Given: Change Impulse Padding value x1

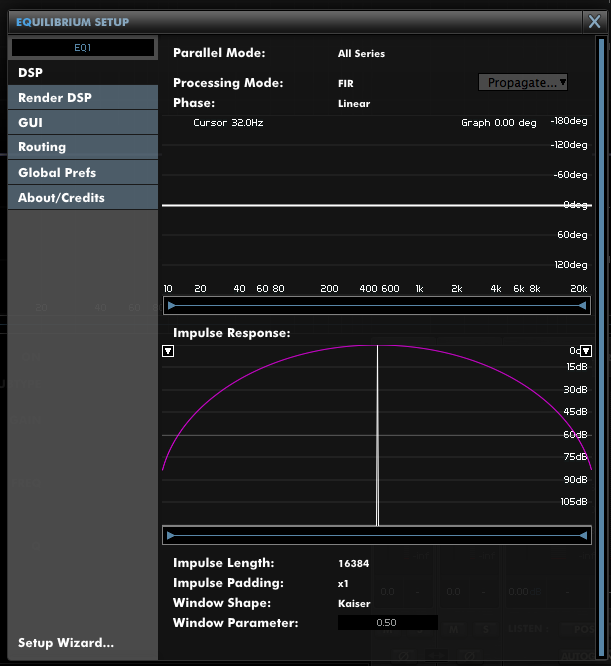Looking at the screenshot, I should (x=343, y=584).
